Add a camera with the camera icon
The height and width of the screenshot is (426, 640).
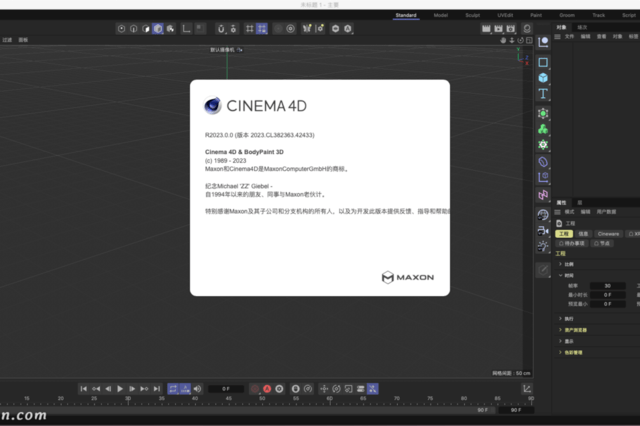(543, 231)
